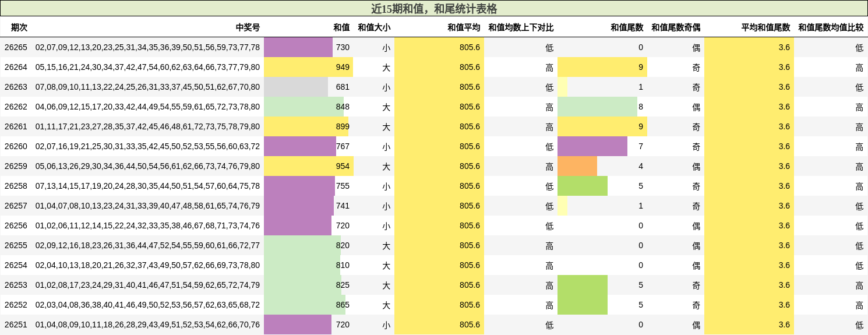The image size is (868, 335).
Task: Click the sum value 848
Action: [343, 107]
